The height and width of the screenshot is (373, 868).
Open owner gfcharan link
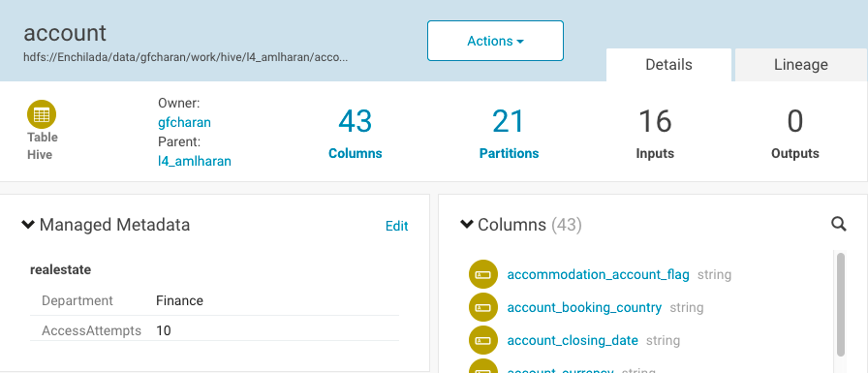coord(184,122)
